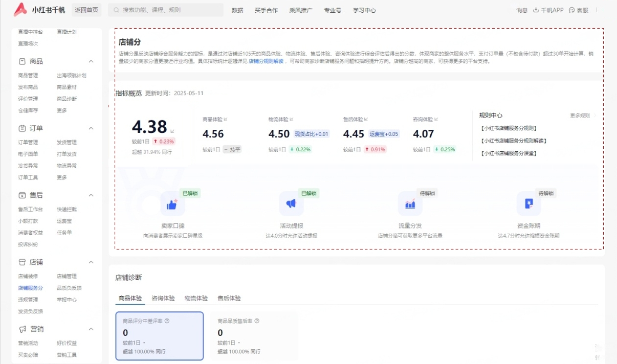Image resolution: width=617 pixels, height=364 pixels.
Task: Open the 店铺分规则解读 link
Action: click(266, 61)
